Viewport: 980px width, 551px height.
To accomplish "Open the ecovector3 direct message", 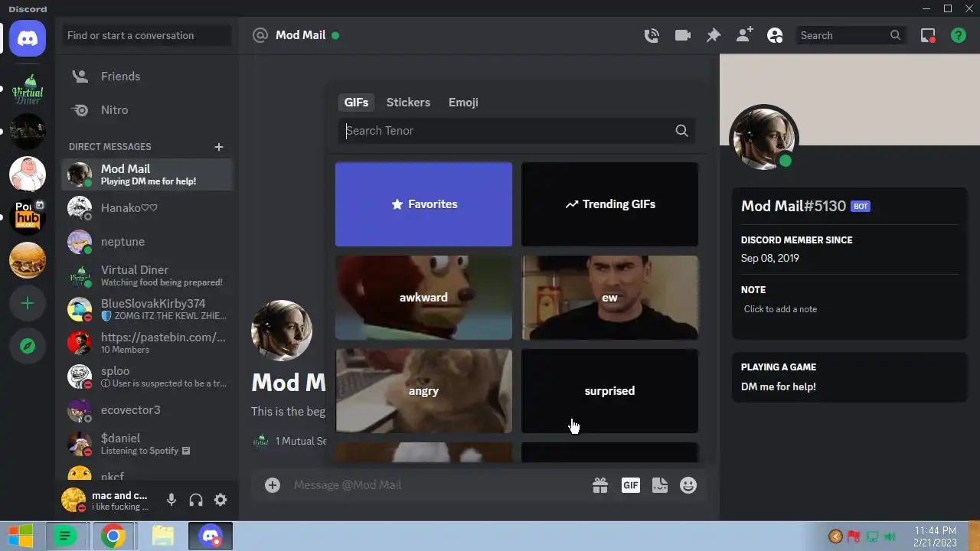I will click(x=147, y=410).
